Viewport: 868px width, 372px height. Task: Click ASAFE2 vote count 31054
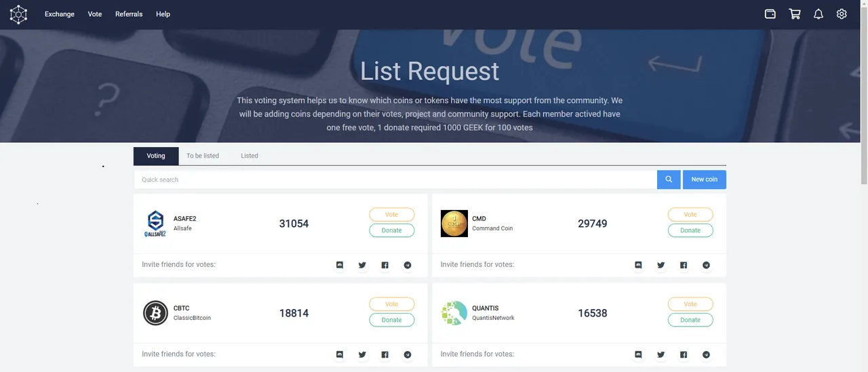point(294,224)
